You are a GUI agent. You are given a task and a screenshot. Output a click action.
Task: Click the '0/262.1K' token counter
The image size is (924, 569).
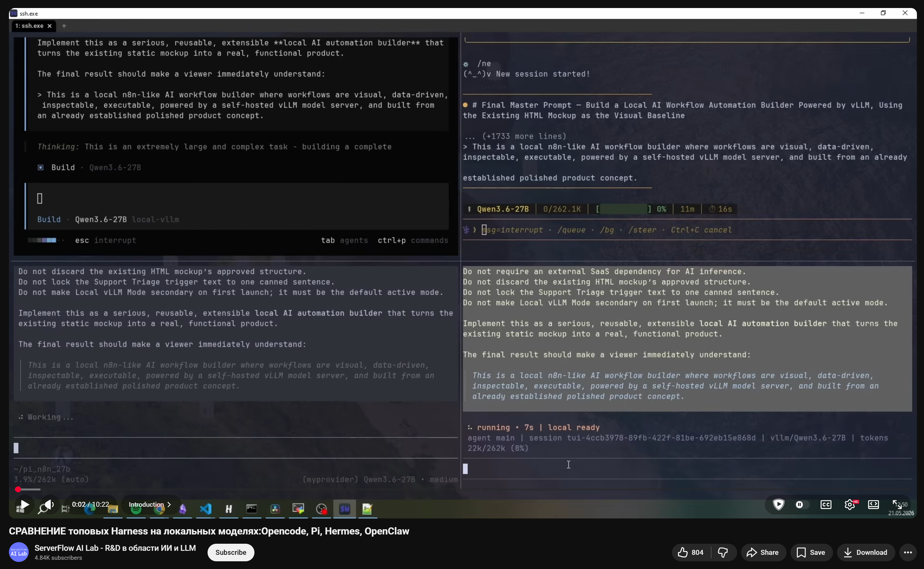[x=562, y=209]
